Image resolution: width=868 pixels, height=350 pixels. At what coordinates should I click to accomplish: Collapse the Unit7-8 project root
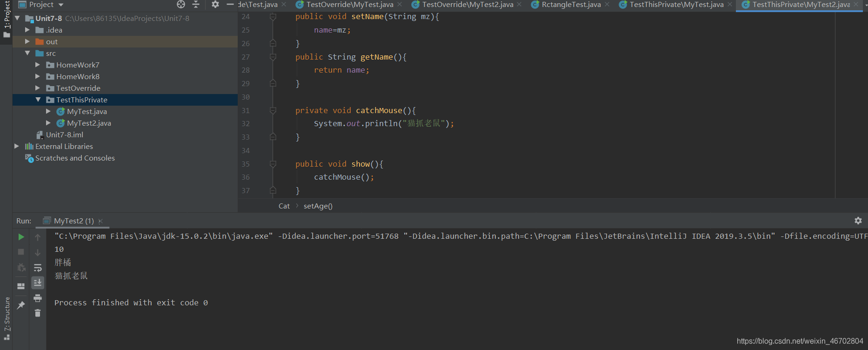(x=18, y=18)
